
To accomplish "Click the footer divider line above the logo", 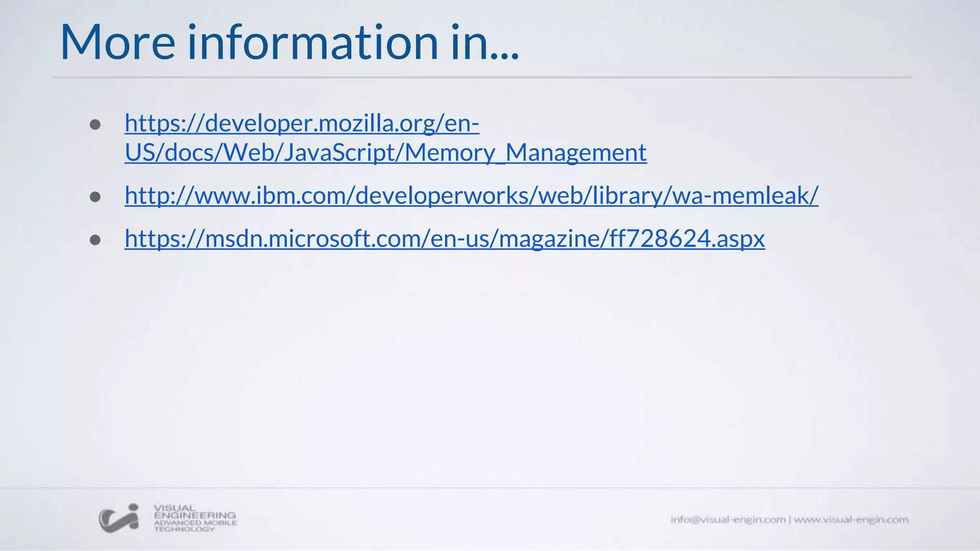I will pyautogui.click(x=490, y=488).
